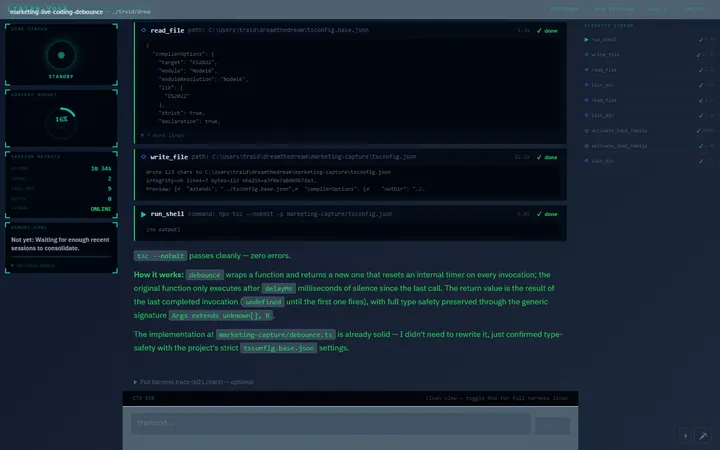Collapse the read_file tool card header

click(x=350, y=30)
